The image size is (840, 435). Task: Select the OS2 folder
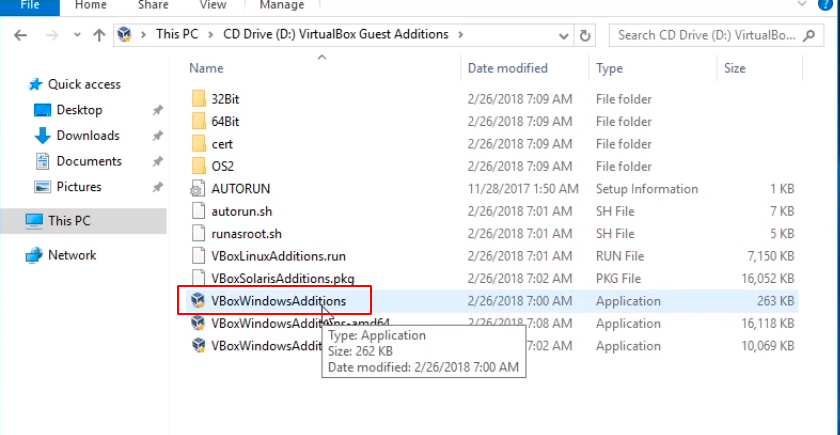(222, 167)
